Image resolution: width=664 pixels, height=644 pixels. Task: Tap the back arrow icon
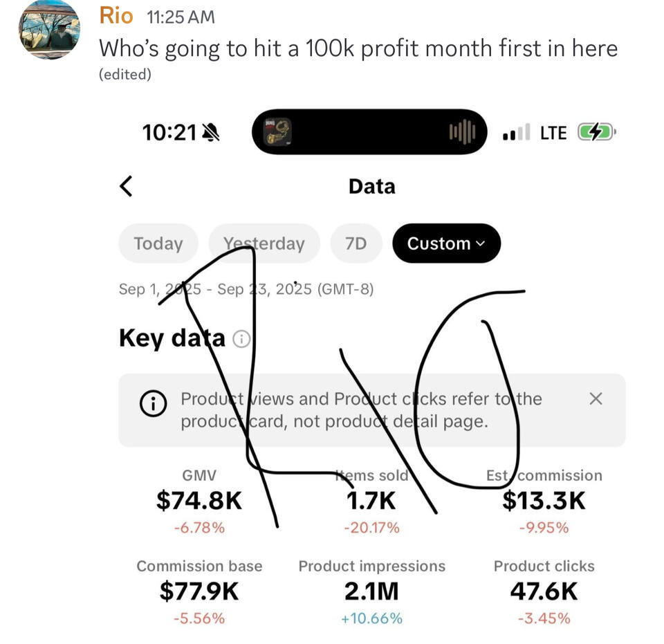(126, 186)
